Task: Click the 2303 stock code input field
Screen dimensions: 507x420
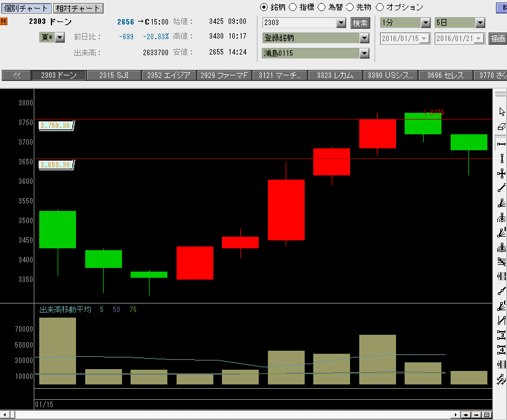Action: pyautogui.click(x=299, y=23)
